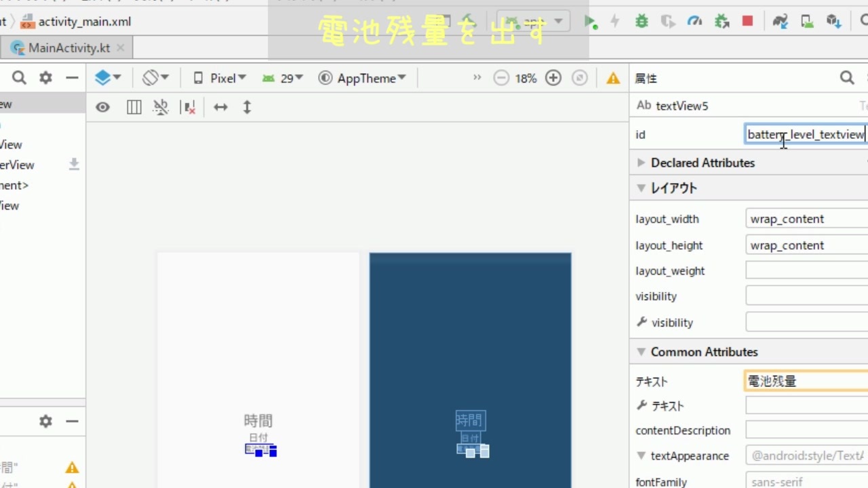The width and height of the screenshot is (868, 488).
Task: Open the AppTheme dropdown
Action: coord(362,78)
